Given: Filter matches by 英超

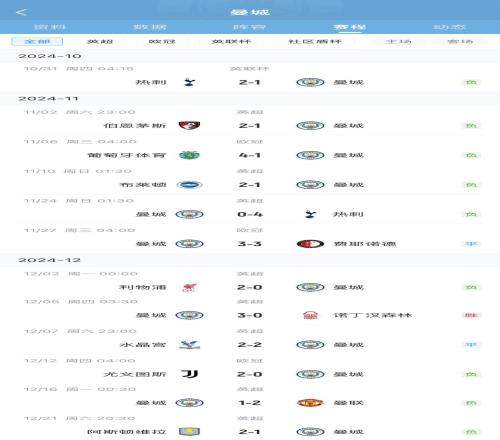Looking at the screenshot, I should tap(100, 42).
